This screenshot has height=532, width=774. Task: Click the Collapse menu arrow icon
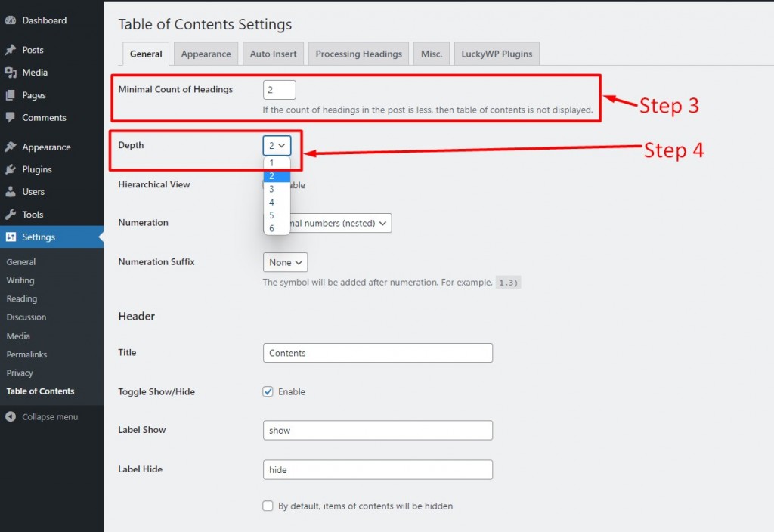[11, 417]
